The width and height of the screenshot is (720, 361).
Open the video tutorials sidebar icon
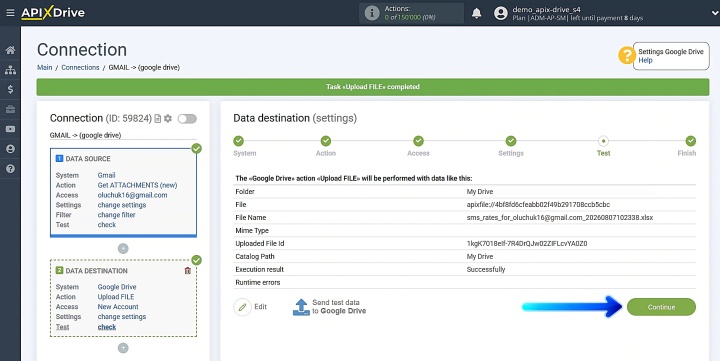tap(10, 129)
